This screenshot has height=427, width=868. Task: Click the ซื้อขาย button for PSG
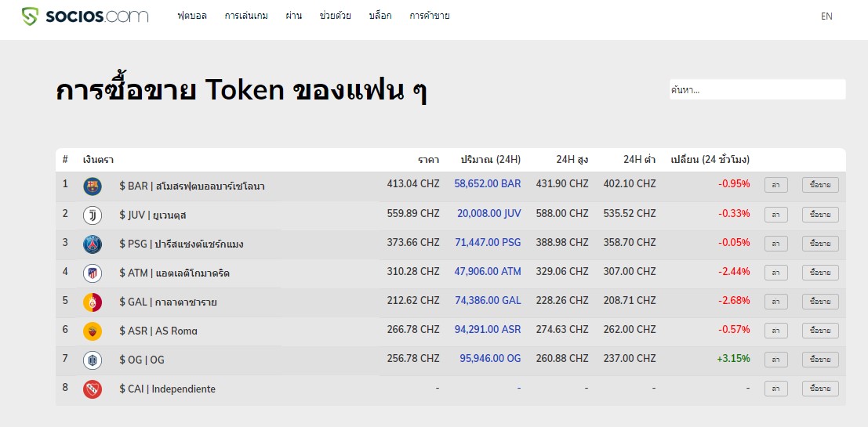(820, 244)
